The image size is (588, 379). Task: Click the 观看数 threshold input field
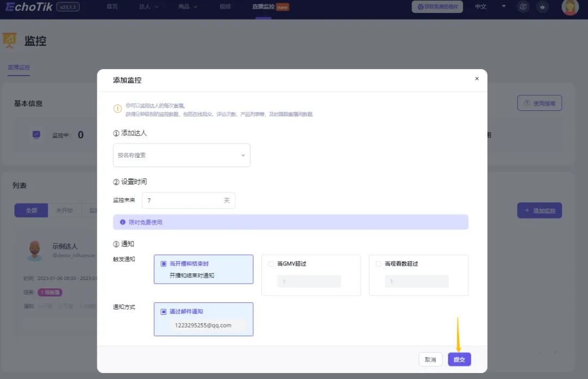(416, 281)
